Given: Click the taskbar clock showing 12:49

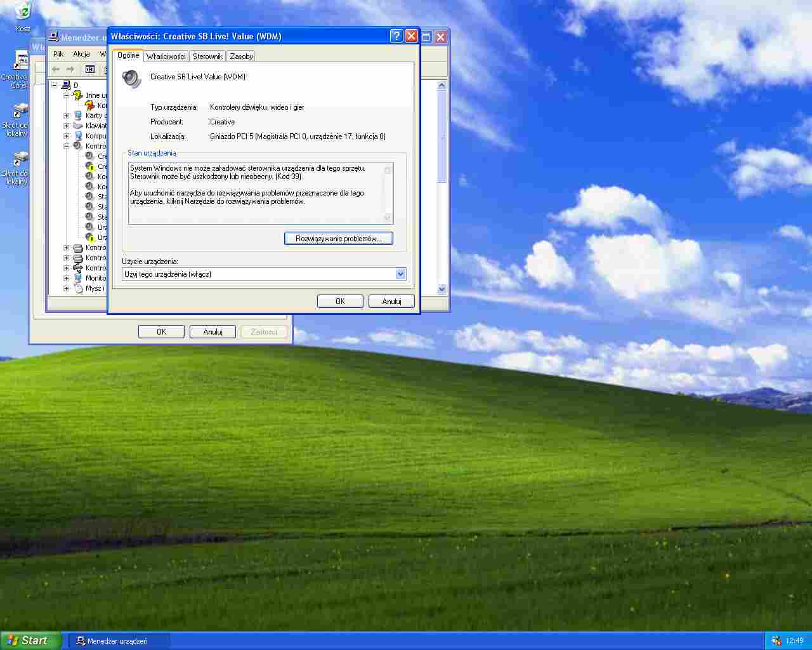Looking at the screenshot, I should coord(794,640).
